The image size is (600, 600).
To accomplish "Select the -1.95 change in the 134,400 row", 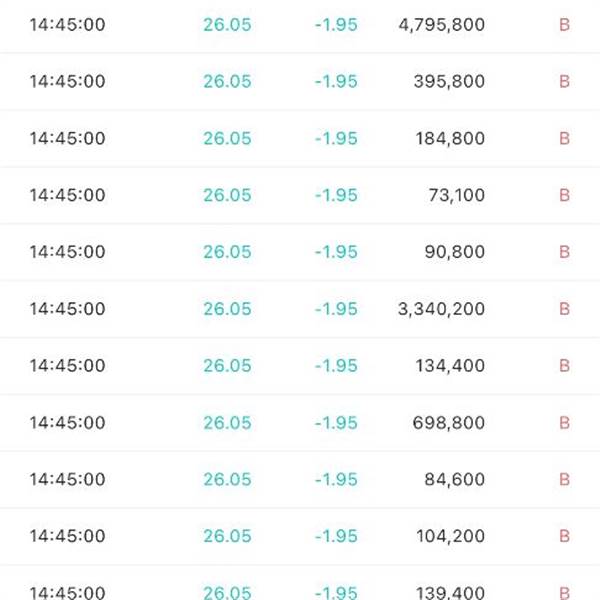I will (335, 366).
